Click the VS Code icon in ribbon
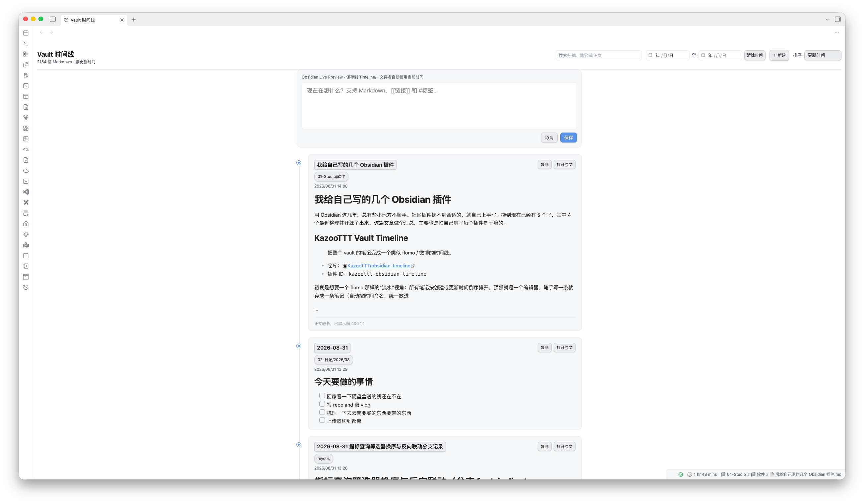The width and height of the screenshot is (864, 504). click(x=26, y=192)
